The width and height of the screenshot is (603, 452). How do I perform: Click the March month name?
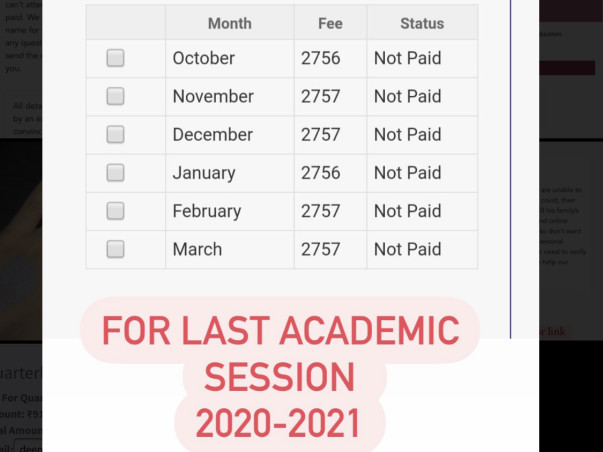tap(197, 249)
